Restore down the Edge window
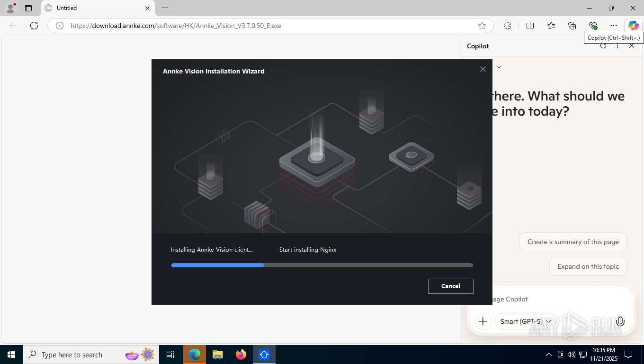 [x=611, y=8]
